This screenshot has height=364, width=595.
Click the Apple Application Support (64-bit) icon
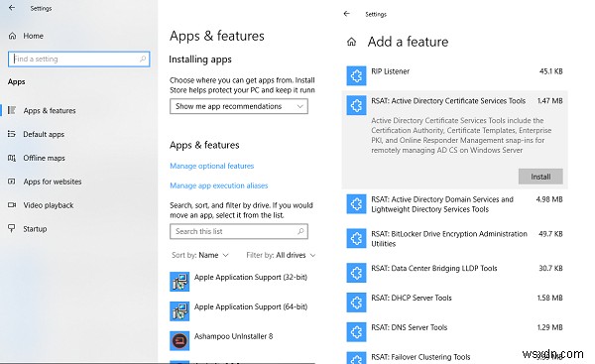click(179, 310)
